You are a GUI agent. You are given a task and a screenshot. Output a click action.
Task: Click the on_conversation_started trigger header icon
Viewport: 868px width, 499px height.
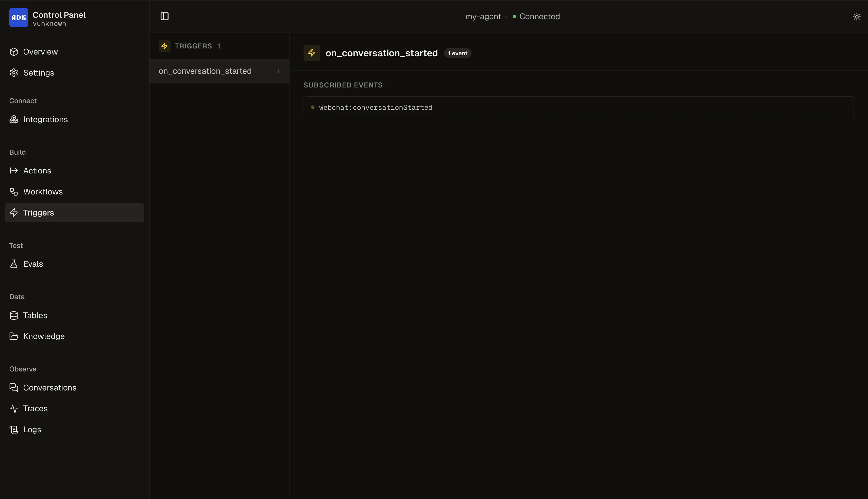pyautogui.click(x=312, y=53)
